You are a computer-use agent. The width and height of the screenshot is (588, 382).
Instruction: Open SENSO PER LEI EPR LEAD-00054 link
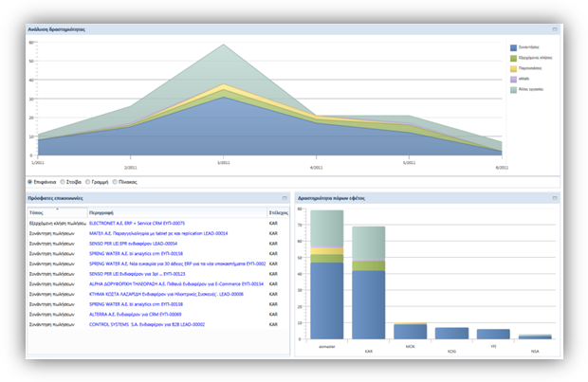(133, 244)
